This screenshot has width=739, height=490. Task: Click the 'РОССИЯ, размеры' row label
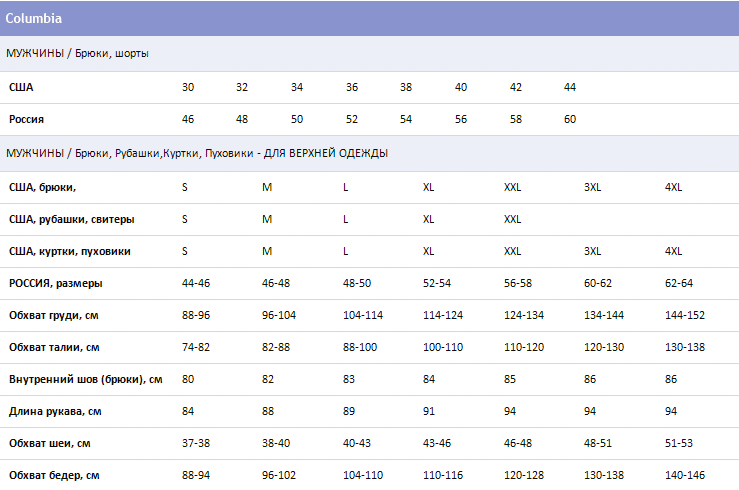tap(56, 284)
